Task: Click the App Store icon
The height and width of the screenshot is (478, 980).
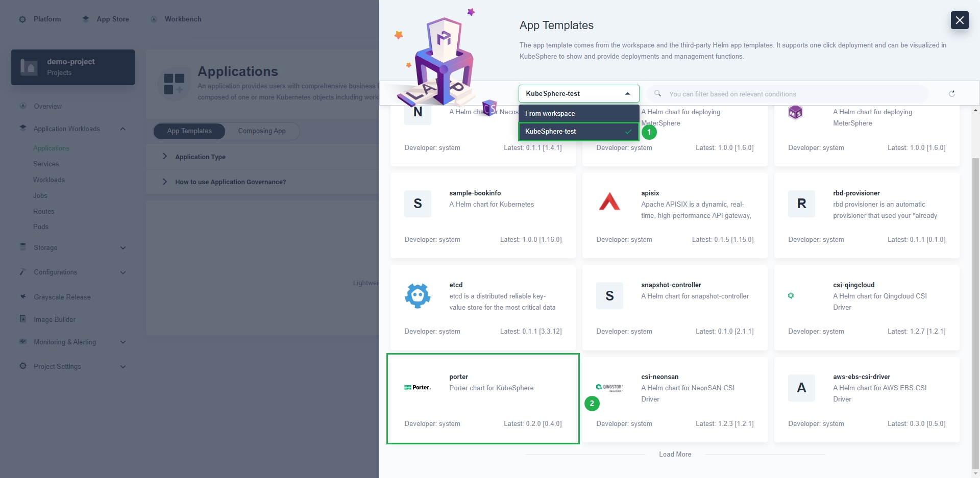Action: click(x=86, y=19)
